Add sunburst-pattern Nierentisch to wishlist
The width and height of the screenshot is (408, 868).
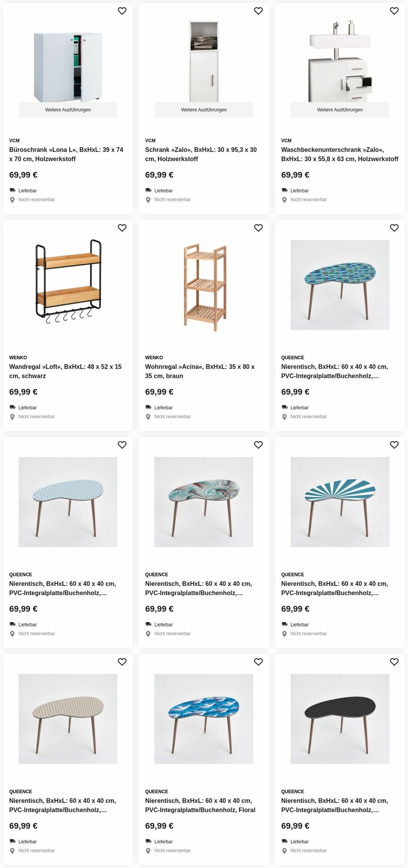(394, 445)
